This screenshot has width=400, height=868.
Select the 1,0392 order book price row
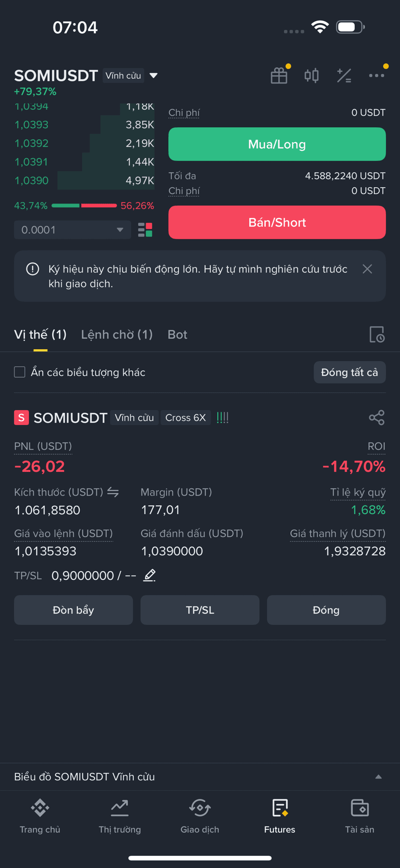tap(84, 143)
